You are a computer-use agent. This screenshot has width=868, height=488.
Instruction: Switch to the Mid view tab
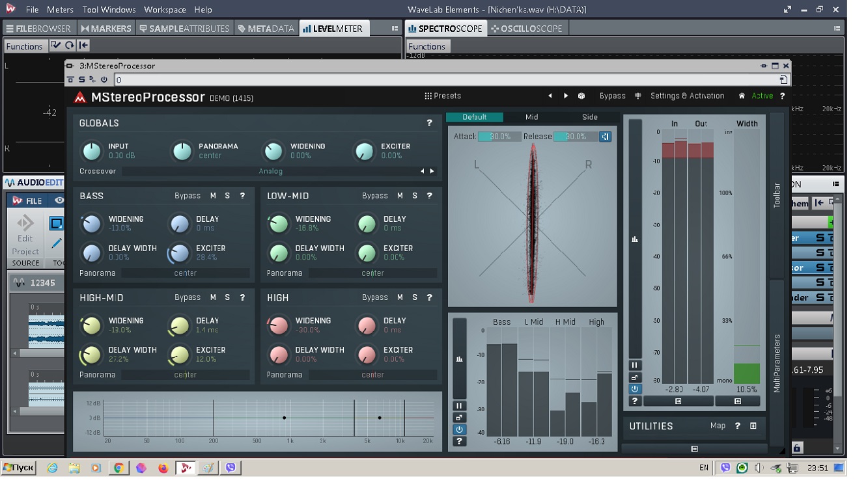point(532,117)
